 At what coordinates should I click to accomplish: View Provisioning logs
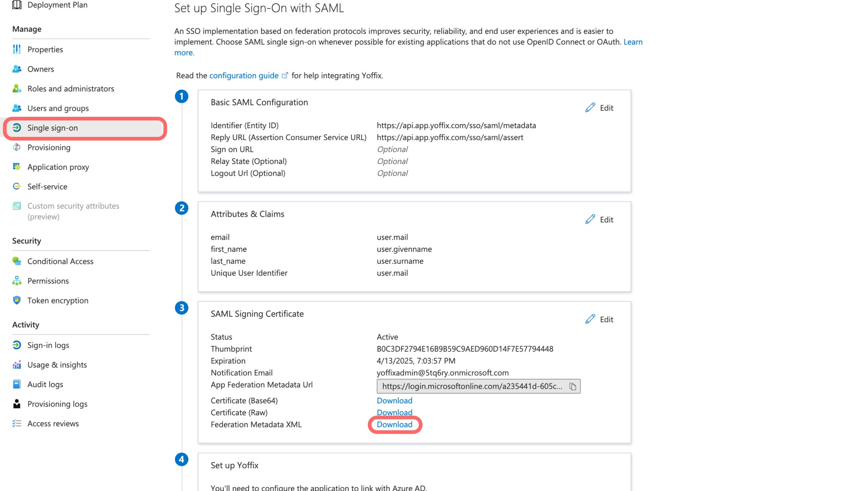click(57, 404)
